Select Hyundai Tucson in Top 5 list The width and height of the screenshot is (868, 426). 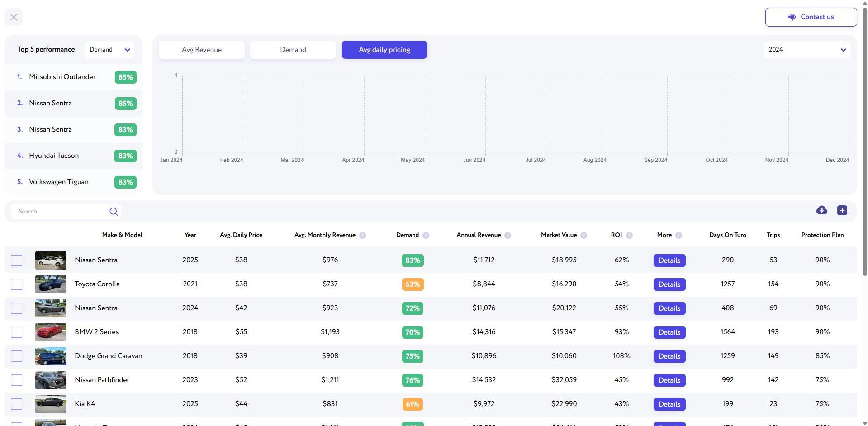click(x=74, y=156)
